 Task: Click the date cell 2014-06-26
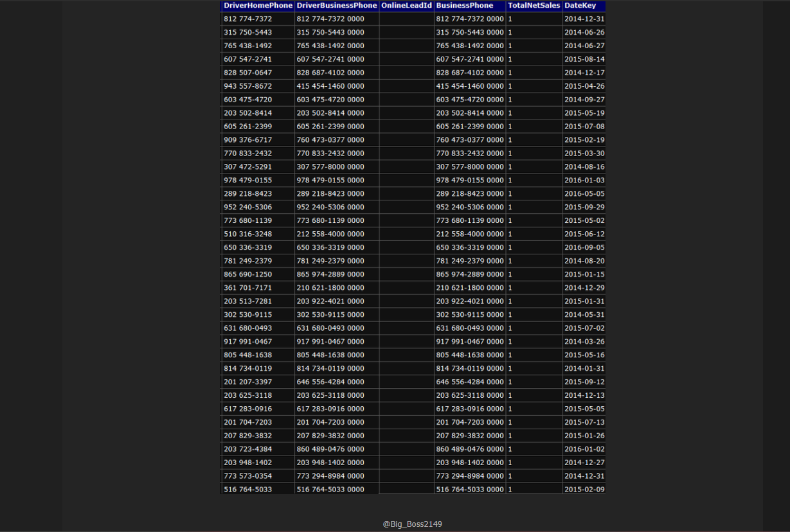click(x=584, y=33)
